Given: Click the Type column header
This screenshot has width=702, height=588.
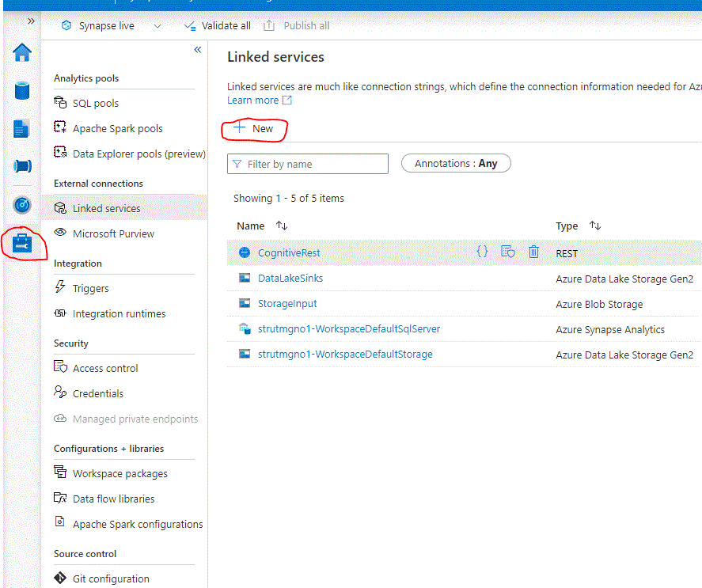Looking at the screenshot, I should (x=567, y=226).
